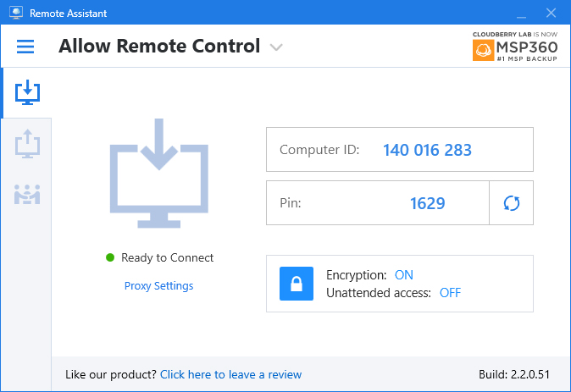Toggle Unattended access OFF setting
The image size is (571, 392).
(x=450, y=293)
